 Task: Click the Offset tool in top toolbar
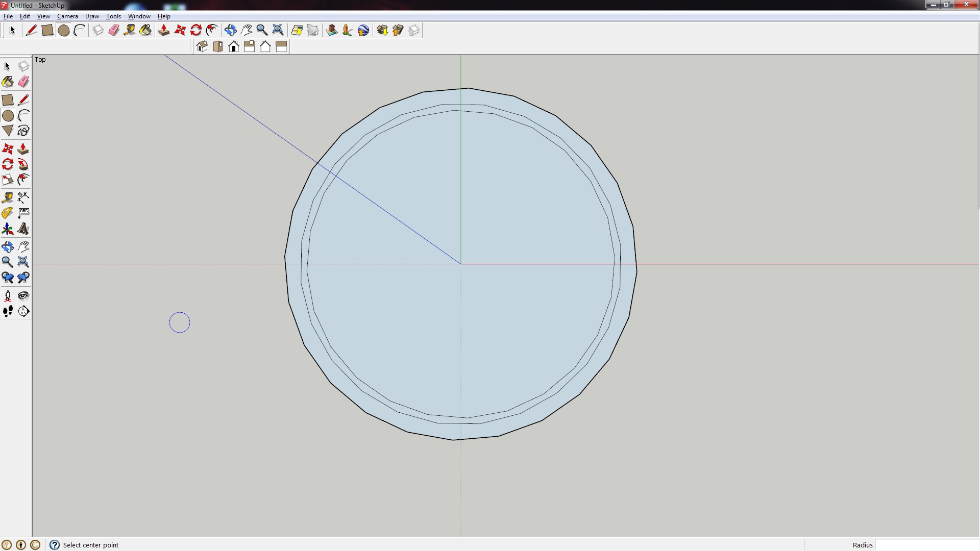211,31
